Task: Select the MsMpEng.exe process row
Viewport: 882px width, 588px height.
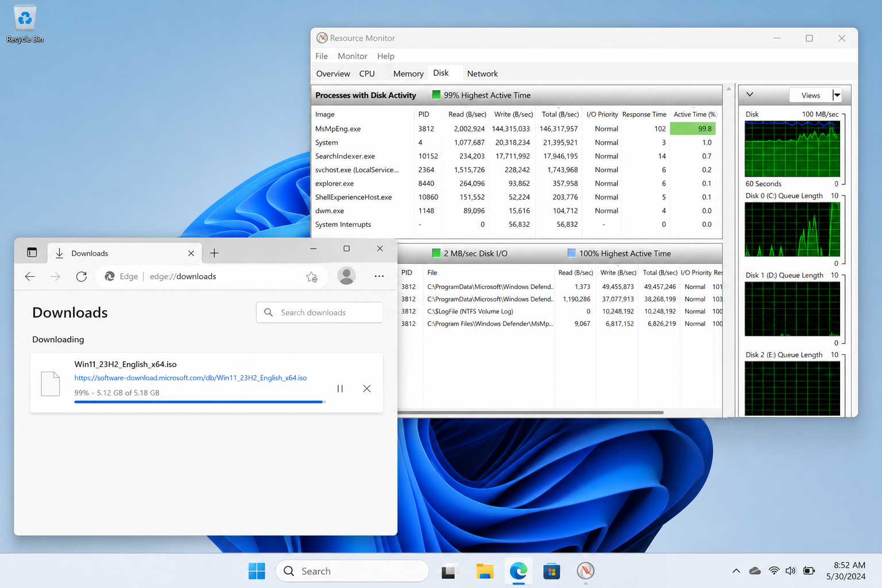Action: [x=516, y=129]
